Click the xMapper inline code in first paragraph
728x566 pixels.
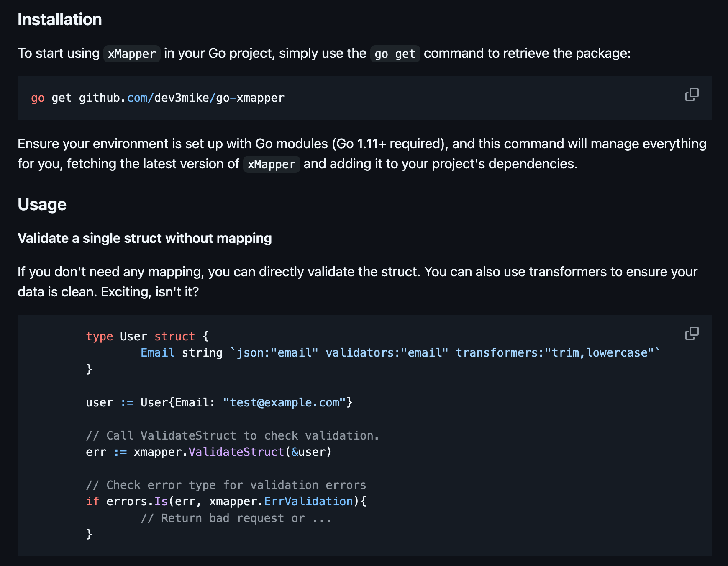(132, 54)
